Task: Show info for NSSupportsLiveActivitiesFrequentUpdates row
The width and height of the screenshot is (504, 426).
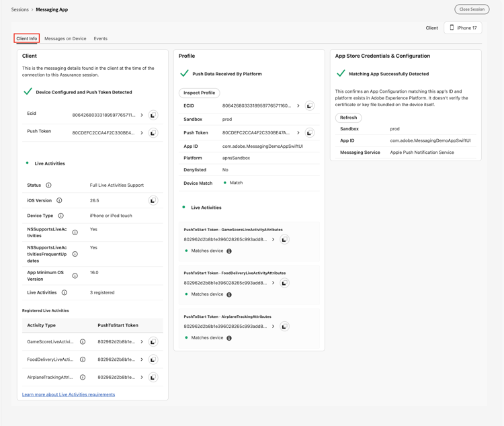Action: pos(75,254)
